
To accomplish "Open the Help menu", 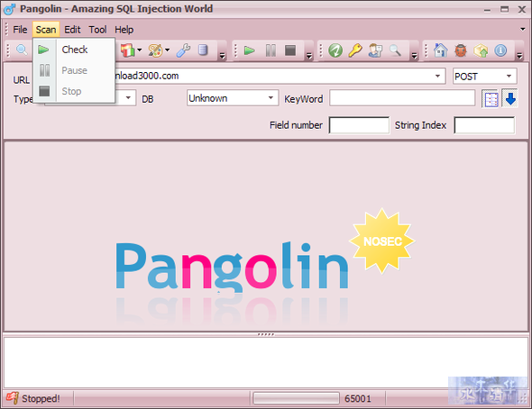I will [x=124, y=30].
